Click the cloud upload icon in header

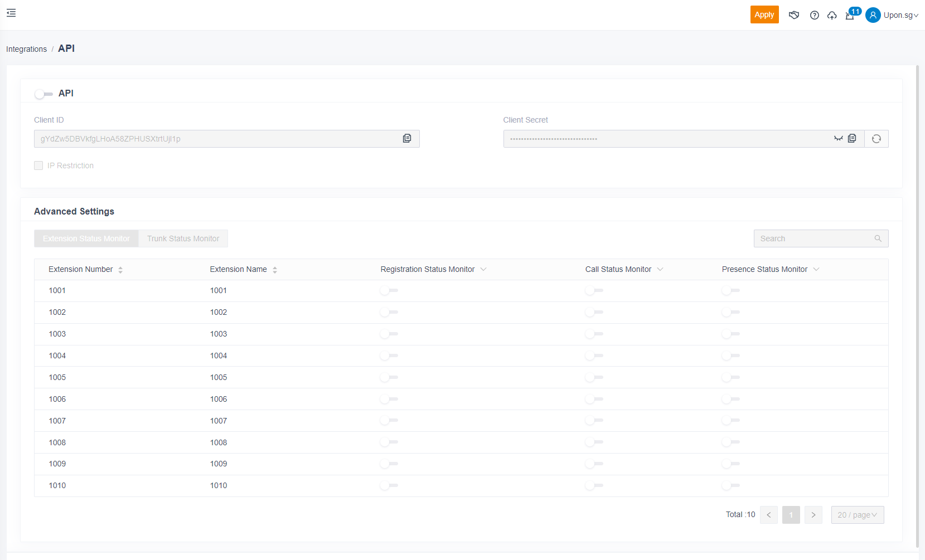point(832,15)
